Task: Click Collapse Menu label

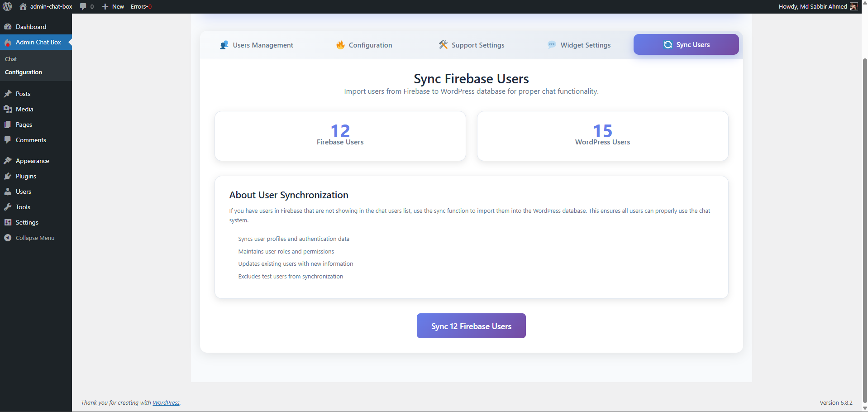Action: (x=35, y=238)
